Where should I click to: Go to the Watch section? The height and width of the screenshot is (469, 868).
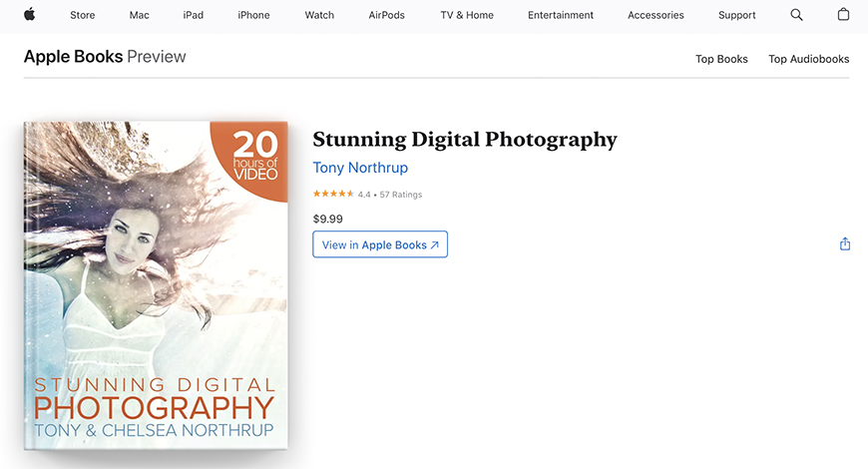pos(319,16)
